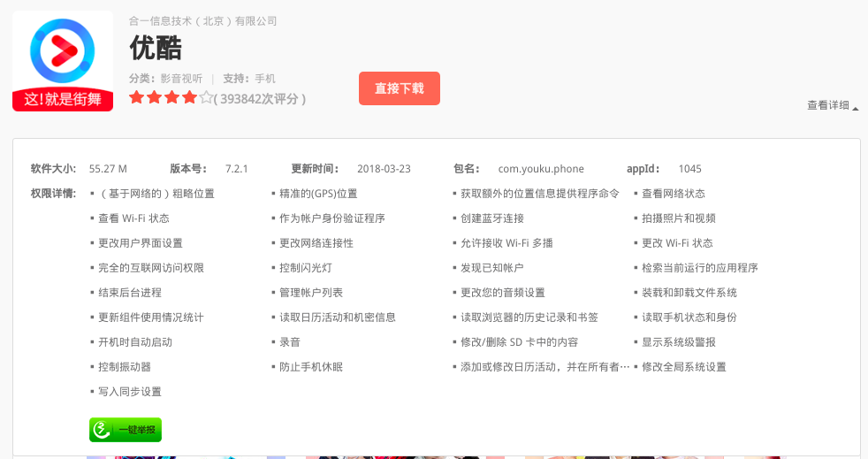Click permission 更改 Wi-Fi 状态
The image size is (868, 459).
click(x=677, y=243)
